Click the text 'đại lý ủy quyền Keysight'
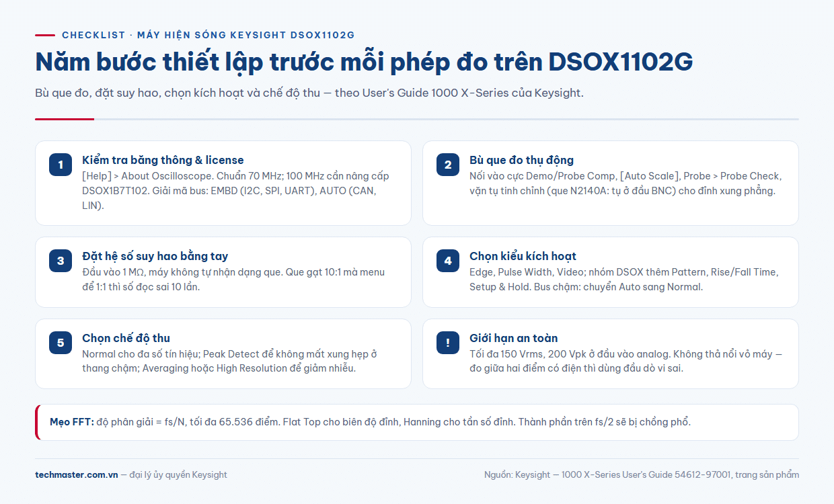This screenshot has height=504, width=834. (179, 474)
